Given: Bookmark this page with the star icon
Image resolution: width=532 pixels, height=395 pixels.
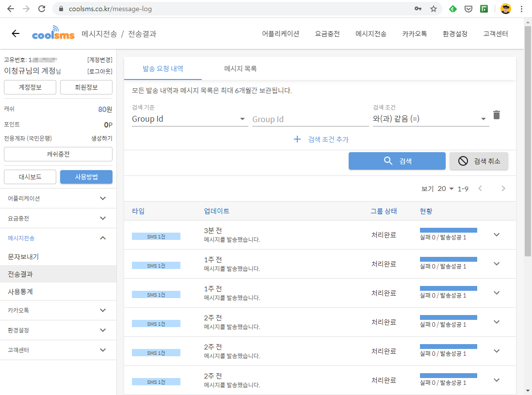Looking at the screenshot, I should click(433, 9).
